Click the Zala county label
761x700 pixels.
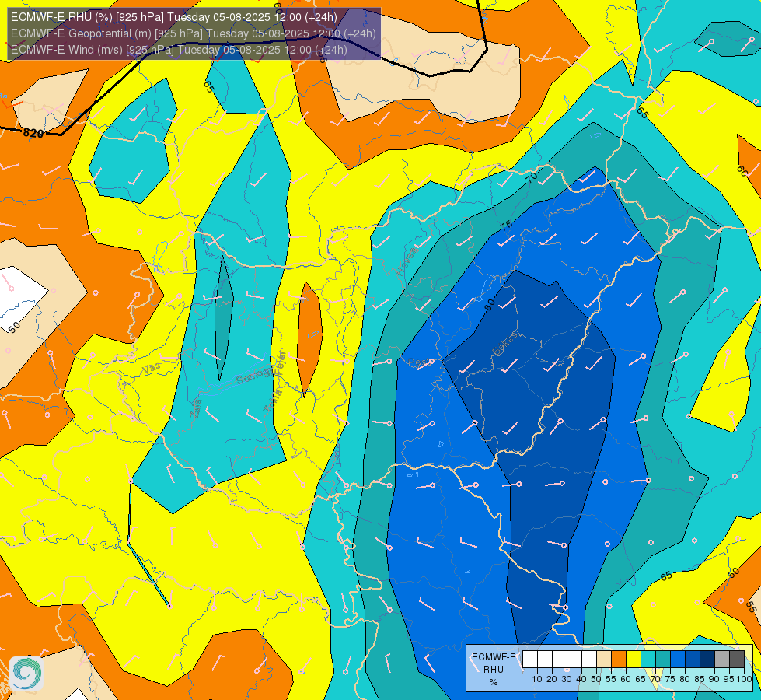coord(195,408)
